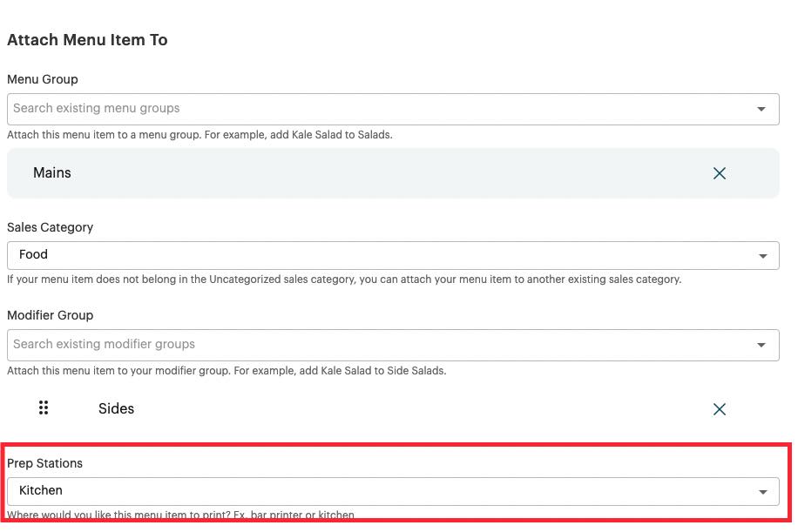Click the Uncategorized sales category help text
The width and height of the screenshot is (798, 532).
(x=344, y=279)
